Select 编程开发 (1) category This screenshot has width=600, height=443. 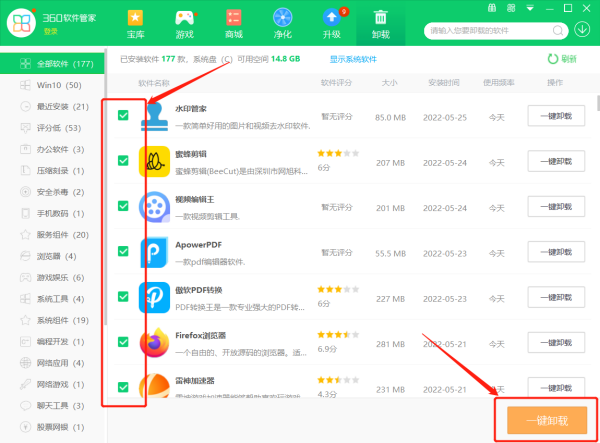click(52, 342)
